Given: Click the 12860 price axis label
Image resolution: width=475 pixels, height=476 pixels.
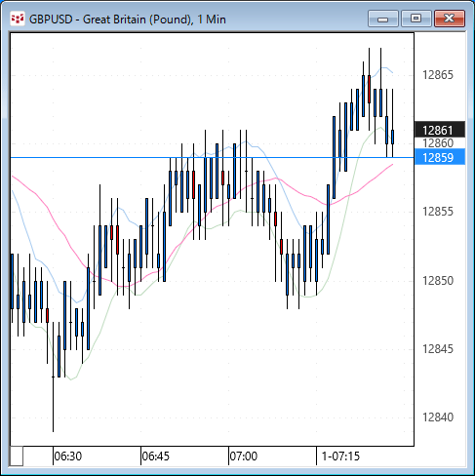Looking at the screenshot, I should pyautogui.click(x=438, y=143).
